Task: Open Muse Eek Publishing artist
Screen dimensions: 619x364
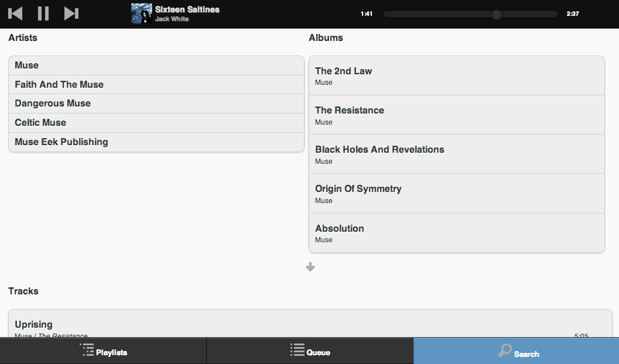Action: [x=156, y=142]
